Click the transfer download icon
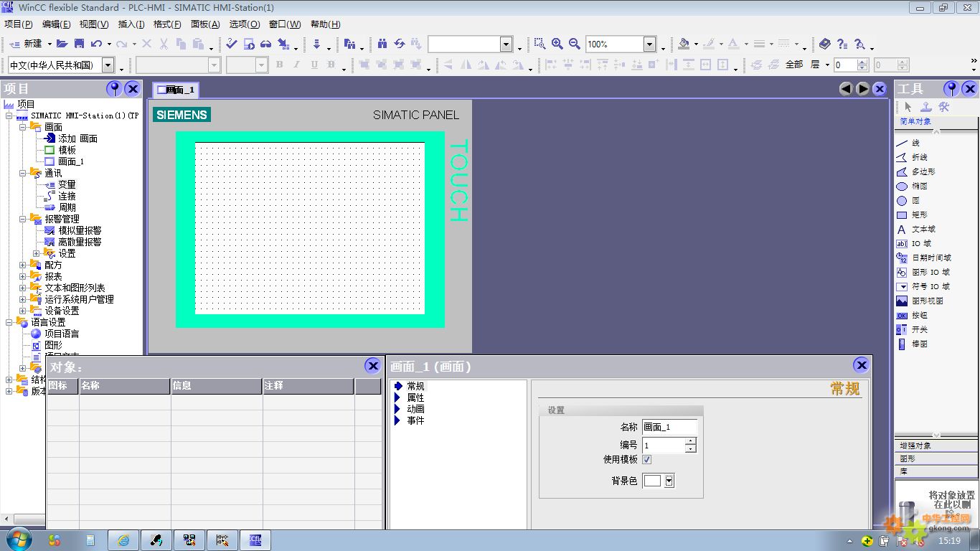This screenshot has width=980, height=551. coord(316,44)
